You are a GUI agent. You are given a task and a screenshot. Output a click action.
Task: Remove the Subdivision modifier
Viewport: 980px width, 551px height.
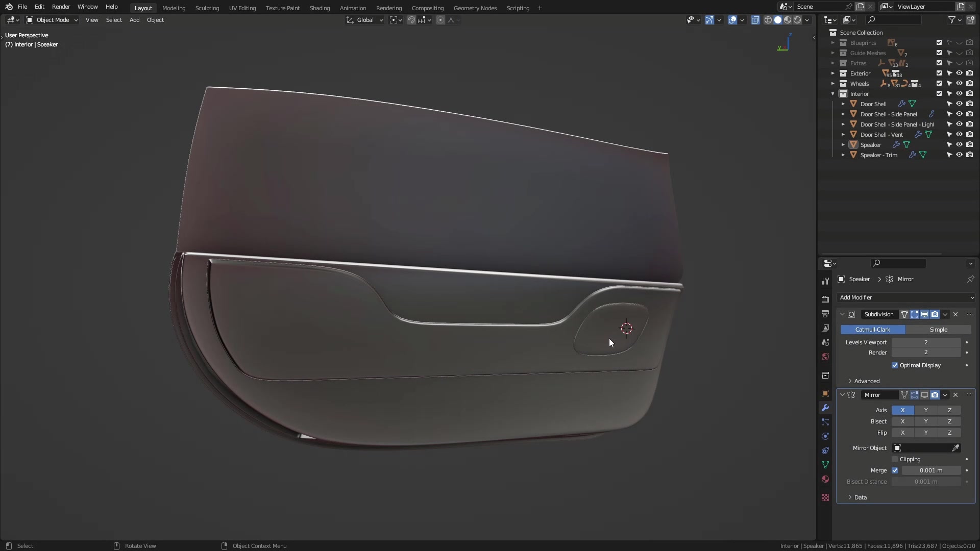955,314
